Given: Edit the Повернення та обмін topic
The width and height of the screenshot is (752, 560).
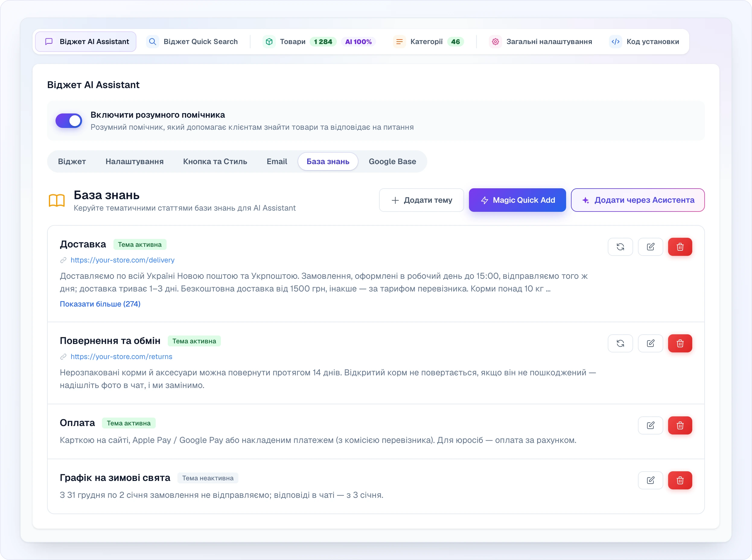Looking at the screenshot, I should click(x=650, y=343).
